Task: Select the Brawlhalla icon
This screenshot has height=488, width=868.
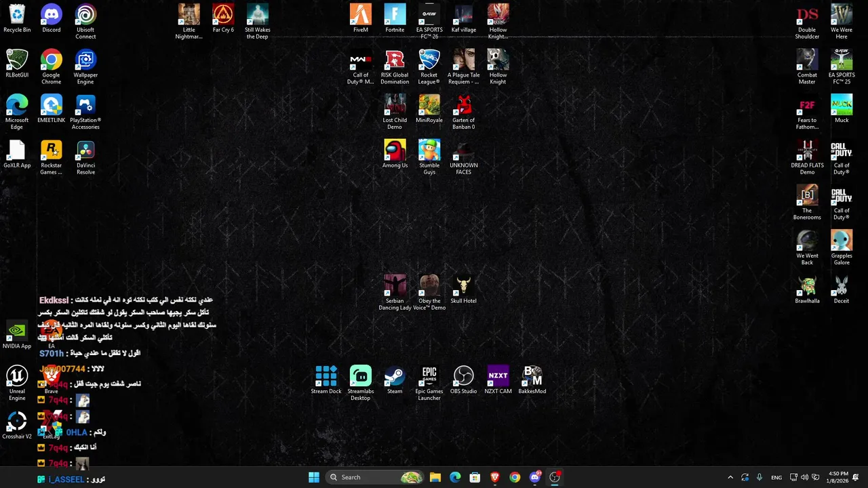Action: (x=807, y=290)
